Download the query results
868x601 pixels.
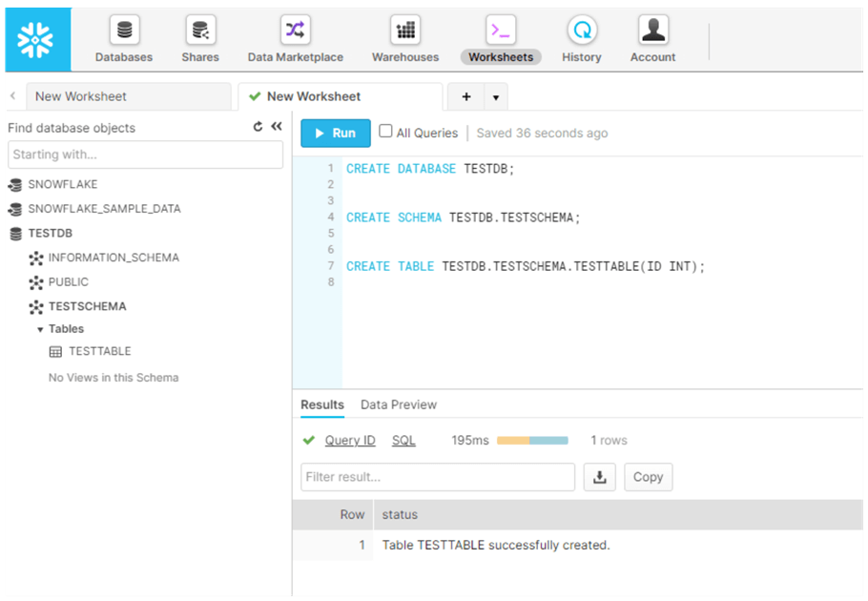600,477
